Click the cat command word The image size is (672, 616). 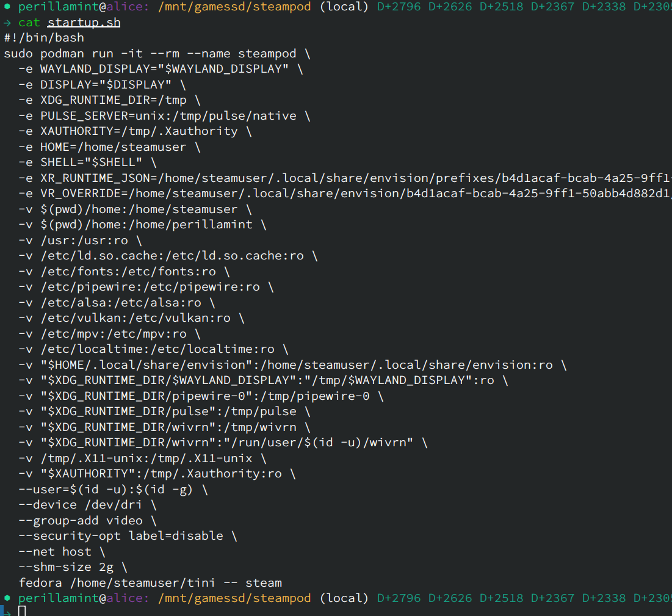click(29, 23)
